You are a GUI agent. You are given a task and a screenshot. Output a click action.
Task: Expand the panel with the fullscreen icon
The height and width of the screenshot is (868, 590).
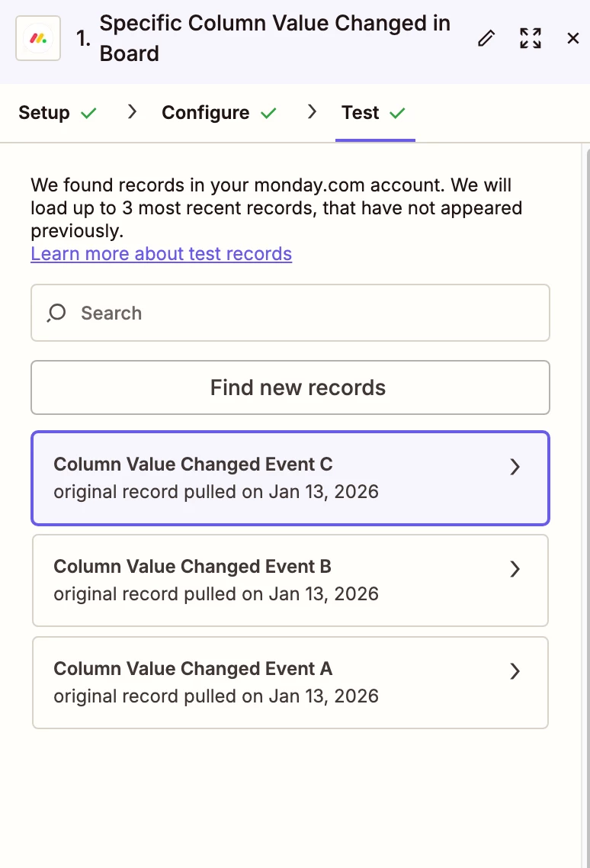pyautogui.click(x=531, y=38)
